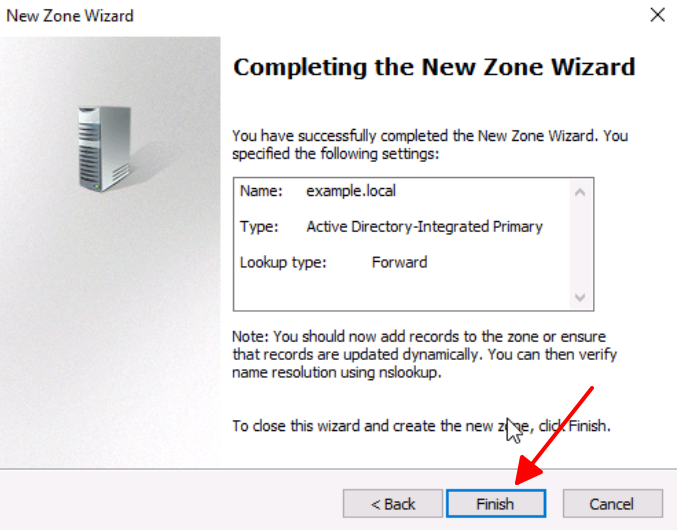This screenshot has width=677, height=530.
Task: Select the Forward lookup type value
Action: [399, 262]
